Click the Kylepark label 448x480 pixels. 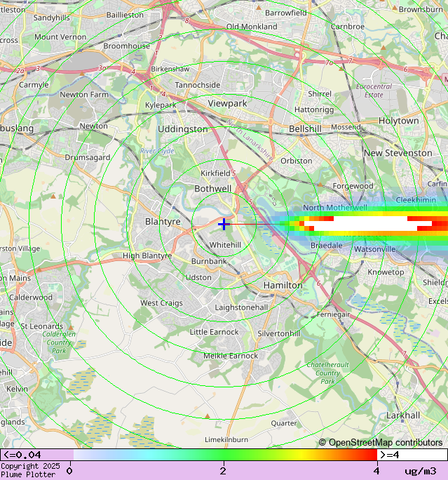(161, 105)
